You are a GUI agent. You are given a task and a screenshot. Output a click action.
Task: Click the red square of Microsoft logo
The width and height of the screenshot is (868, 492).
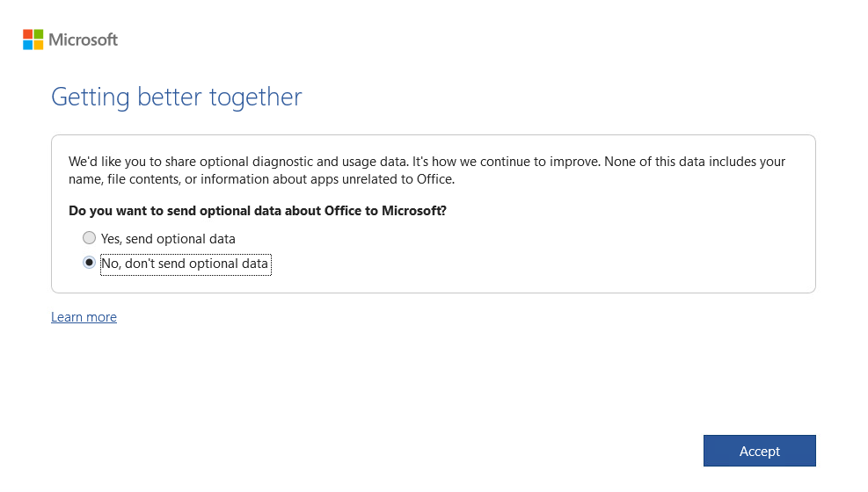click(27, 34)
